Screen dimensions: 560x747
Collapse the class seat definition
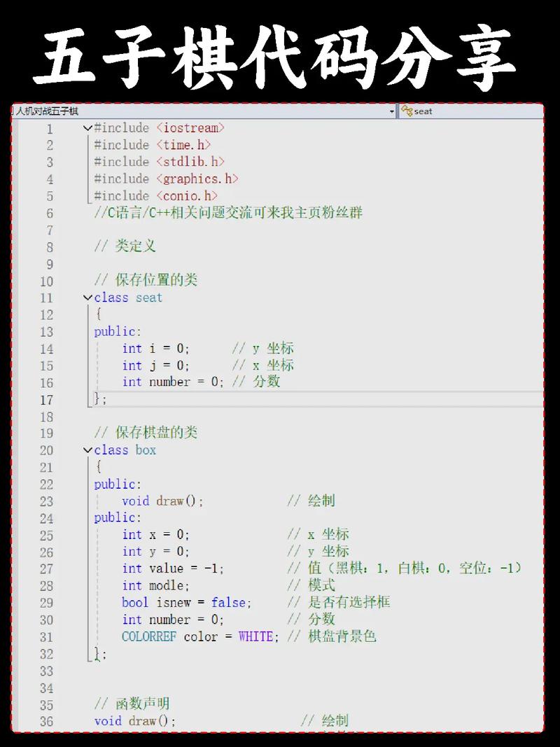[87, 298]
